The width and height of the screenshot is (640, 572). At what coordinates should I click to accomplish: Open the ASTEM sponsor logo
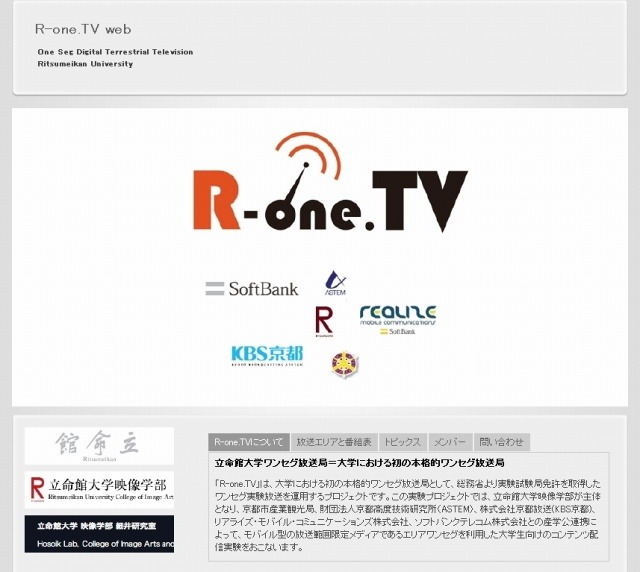point(336,283)
